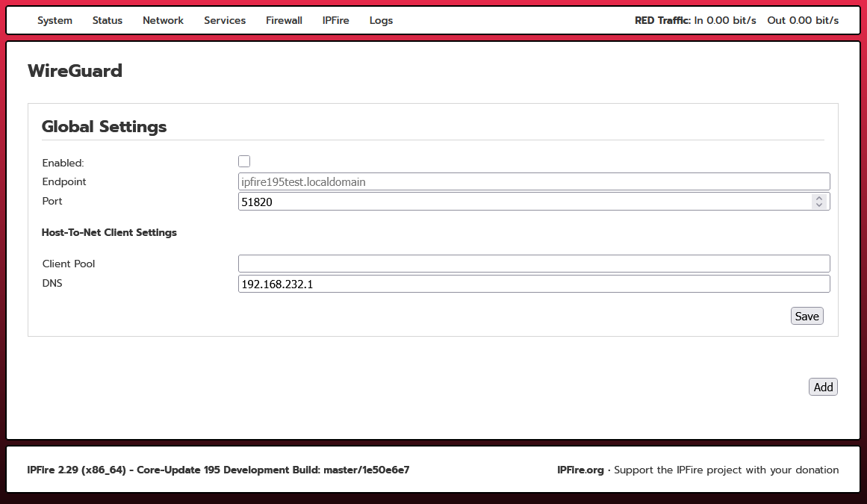Click the Endpoint label
Image resolution: width=867 pixels, height=504 pixels.
pos(64,182)
